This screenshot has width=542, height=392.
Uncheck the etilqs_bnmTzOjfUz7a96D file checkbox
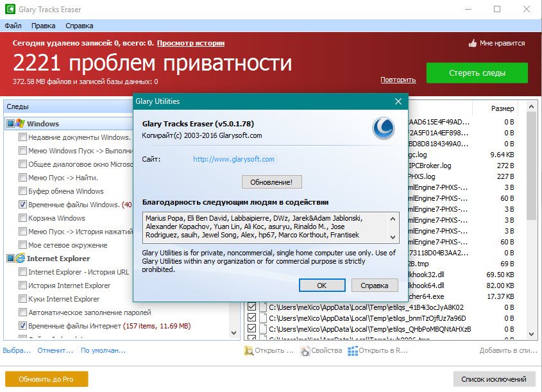[x=251, y=318]
